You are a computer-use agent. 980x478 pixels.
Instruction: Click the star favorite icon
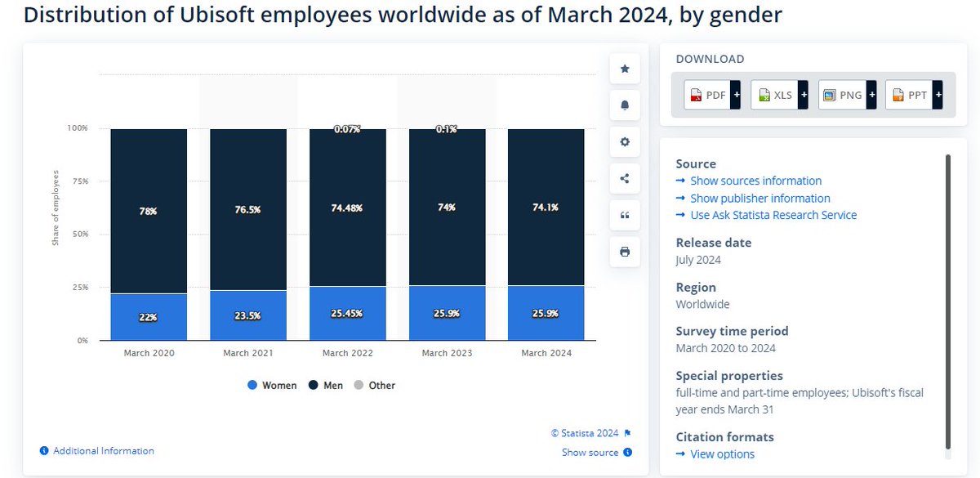tap(625, 69)
